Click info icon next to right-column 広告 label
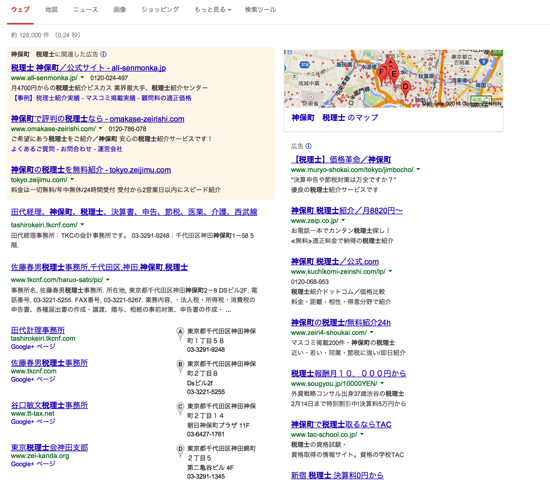 tap(308, 146)
